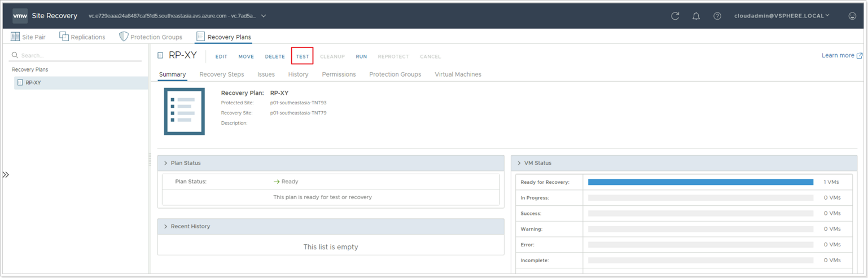
Task: Click the Error status row label
Action: click(528, 245)
